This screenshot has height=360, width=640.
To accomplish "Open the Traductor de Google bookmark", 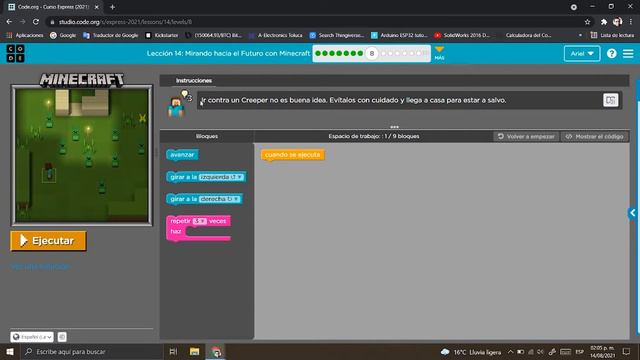I will (x=111, y=36).
